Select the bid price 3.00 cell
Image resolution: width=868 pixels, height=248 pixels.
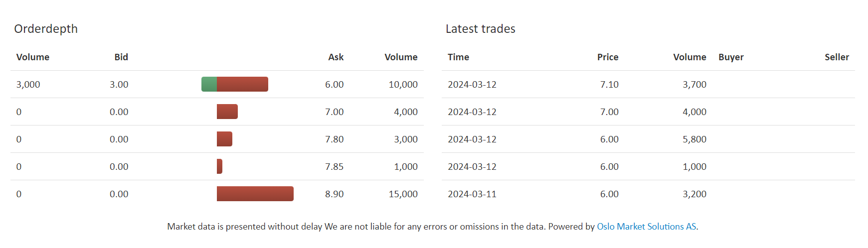[119, 85]
